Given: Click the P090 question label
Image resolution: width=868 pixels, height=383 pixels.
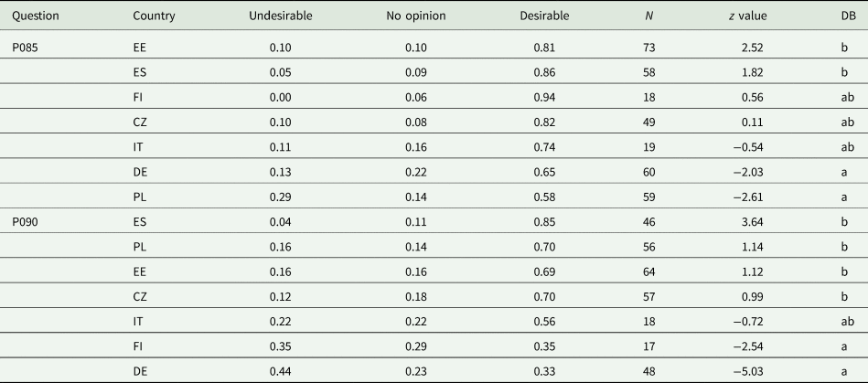Looking at the screenshot, I should [x=26, y=221].
